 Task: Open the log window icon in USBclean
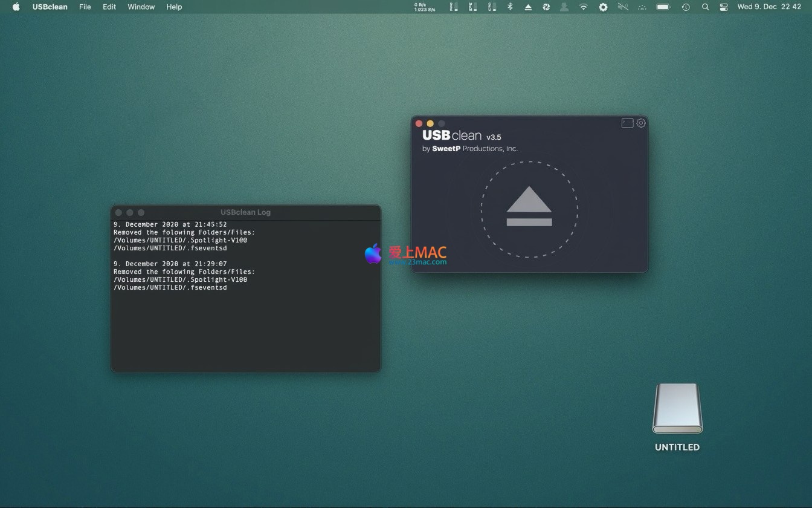[627, 123]
